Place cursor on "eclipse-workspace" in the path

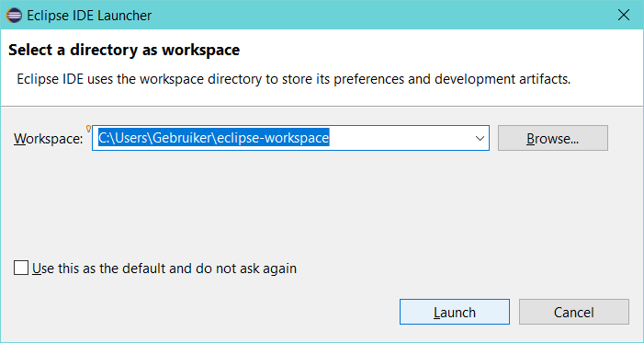click(273, 138)
